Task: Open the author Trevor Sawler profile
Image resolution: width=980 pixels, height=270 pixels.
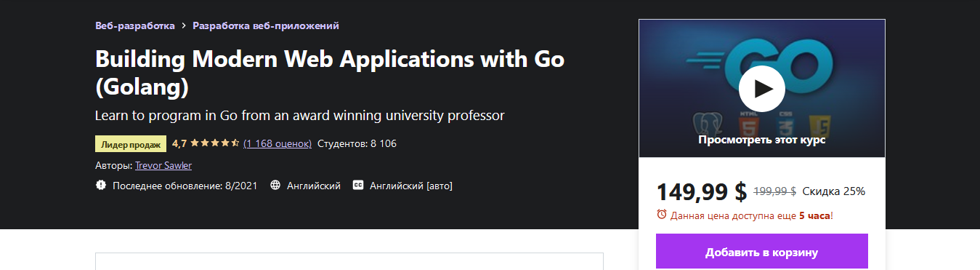Action: click(x=163, y=165)
